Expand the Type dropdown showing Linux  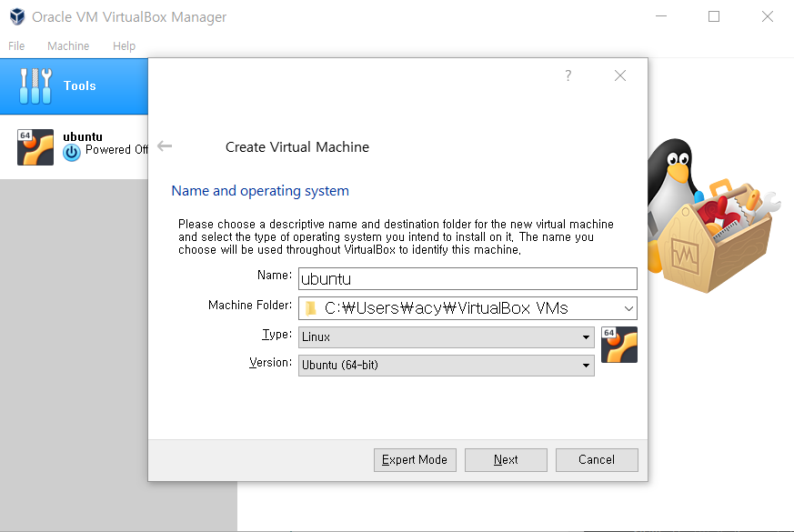[585, 336]
